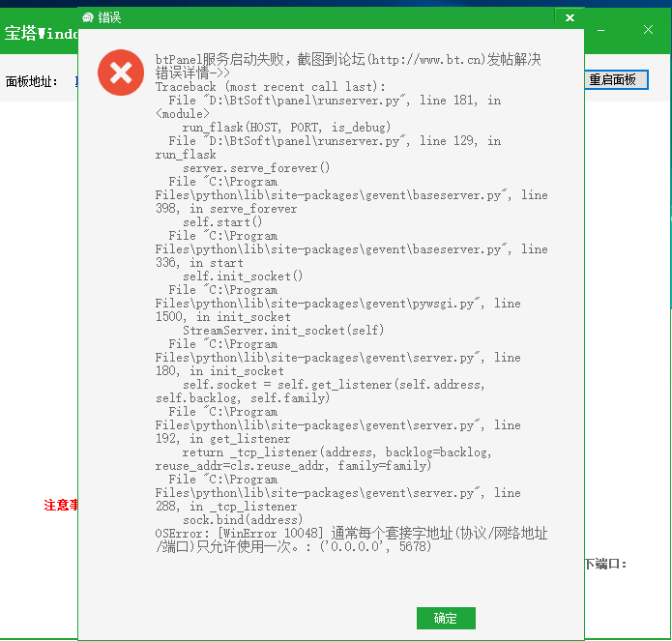Click the 'run_flask(HOST, PORT, is_debug)' line
This screenshot has height=641, width=672.
click(x=286, y=128)
